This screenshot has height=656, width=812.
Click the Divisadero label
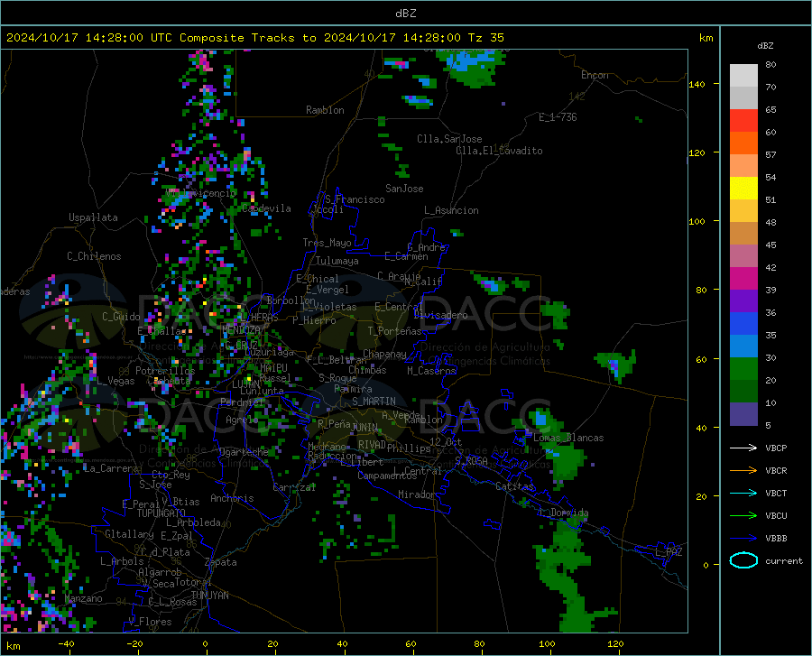pos(440,315)
